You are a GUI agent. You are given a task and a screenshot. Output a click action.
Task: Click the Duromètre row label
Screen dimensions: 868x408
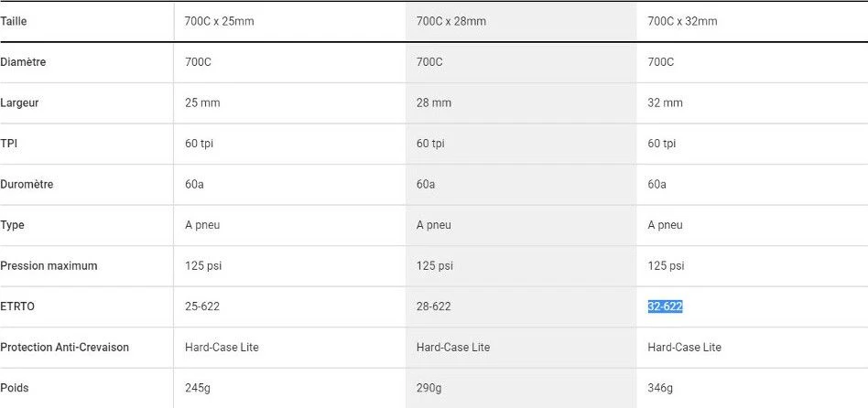click(x=27, y=184)
